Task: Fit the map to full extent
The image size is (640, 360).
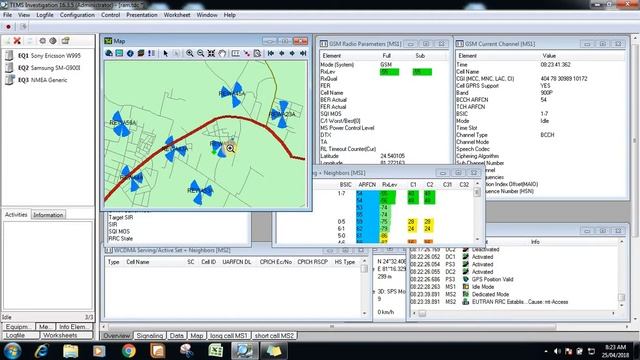Action: click(211, 53)
